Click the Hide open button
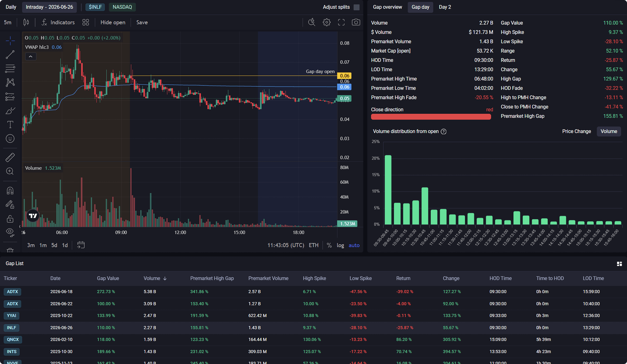The height and width of the screenshot is (364, 627). click(x=113, y=22)
